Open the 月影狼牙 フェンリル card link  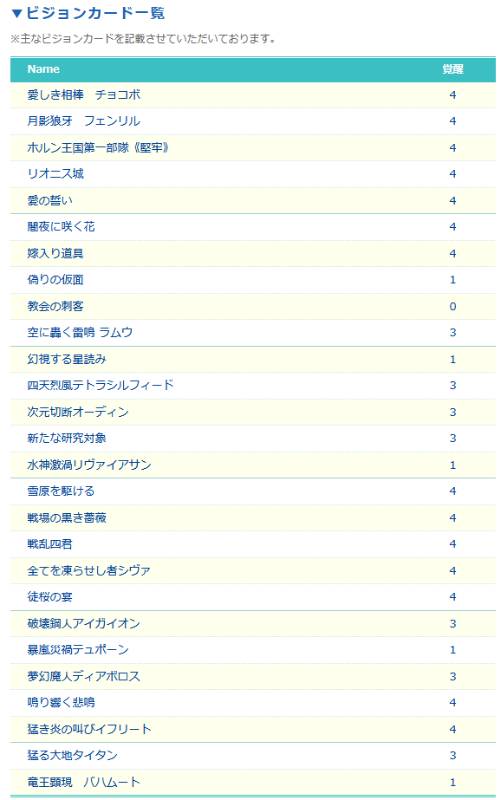84,121
